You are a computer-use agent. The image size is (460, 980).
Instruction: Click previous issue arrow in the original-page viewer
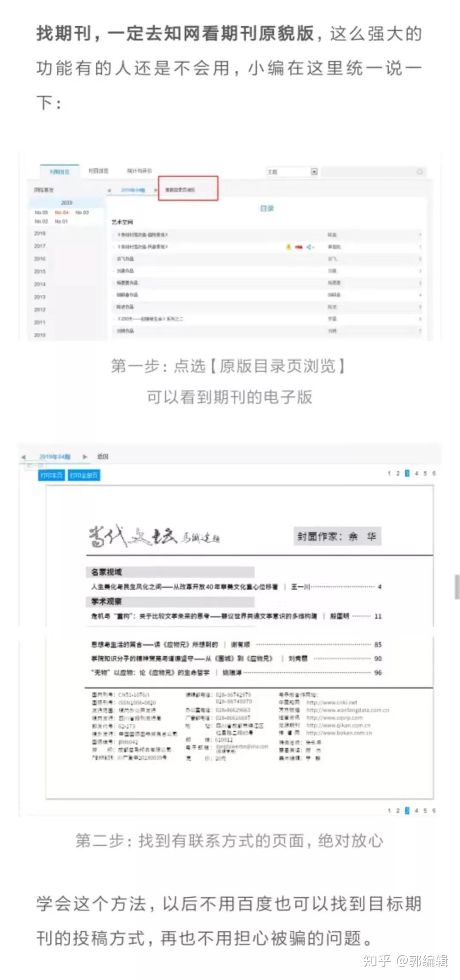point(23,457)
